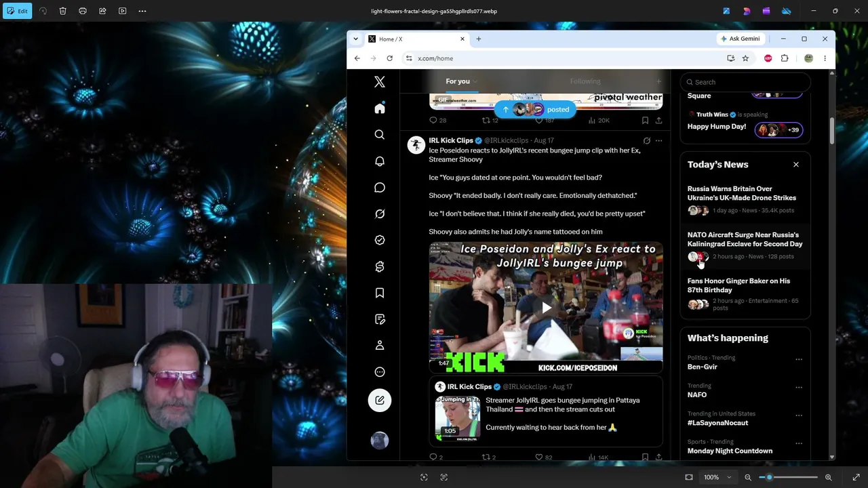
Task: Close the Today's News panel
Action: coord(796,165)
